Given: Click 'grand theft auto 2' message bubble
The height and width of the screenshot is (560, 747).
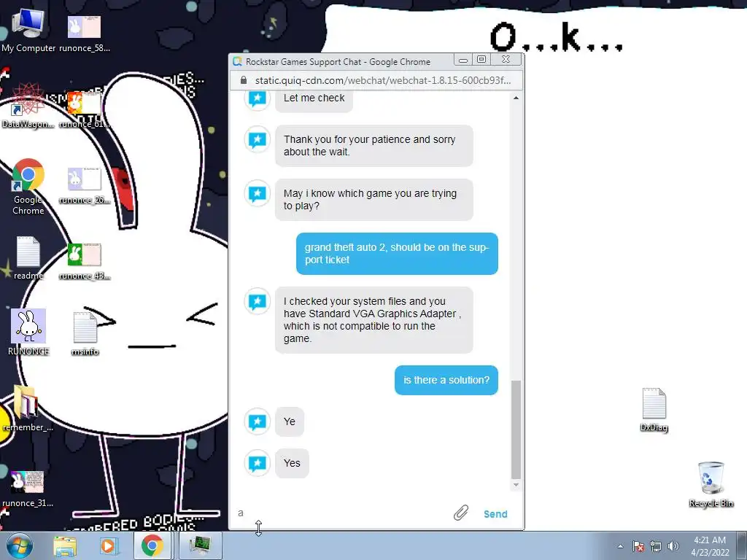Looking at the screenshot, I should click(397, 253).
